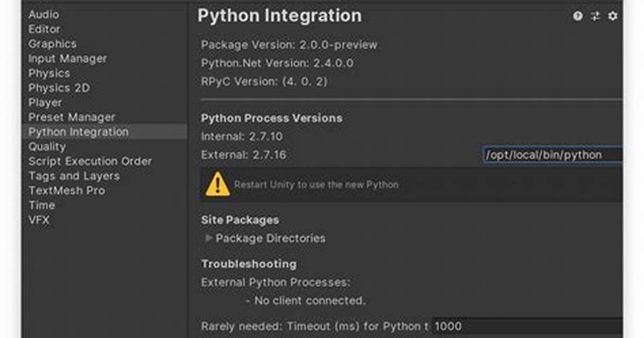
Task: Click the timeout field showing 1000
Action: 527,326
